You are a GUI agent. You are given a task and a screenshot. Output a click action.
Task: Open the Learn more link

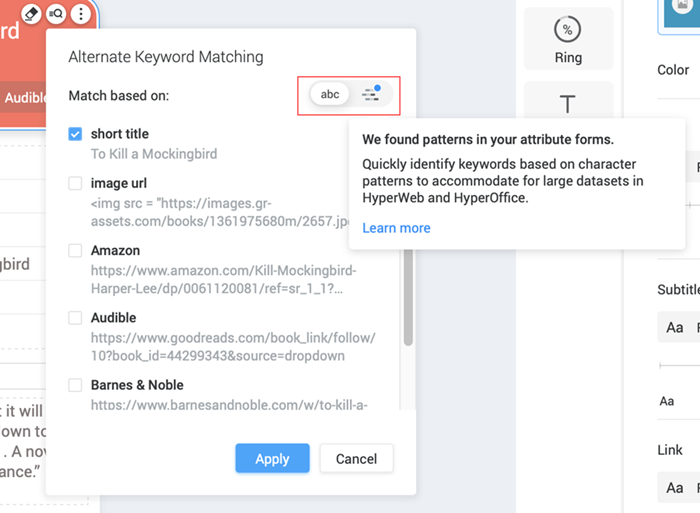pos(396,228)
